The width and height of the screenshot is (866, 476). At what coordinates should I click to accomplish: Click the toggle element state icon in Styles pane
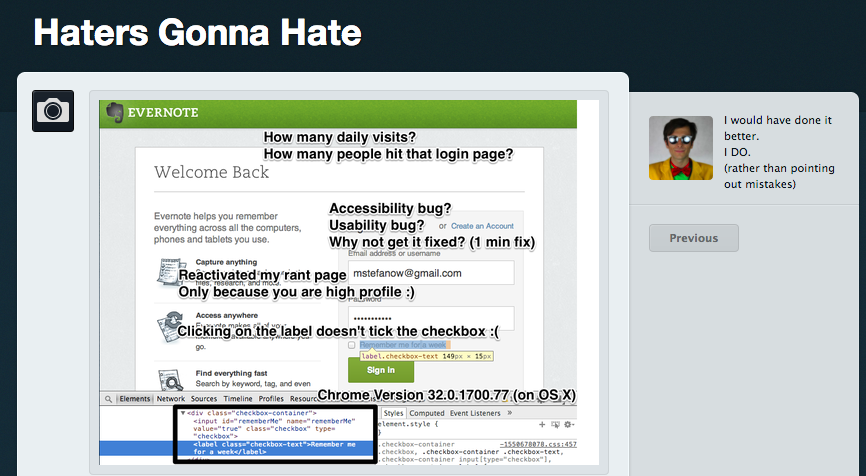pos(555,425)
